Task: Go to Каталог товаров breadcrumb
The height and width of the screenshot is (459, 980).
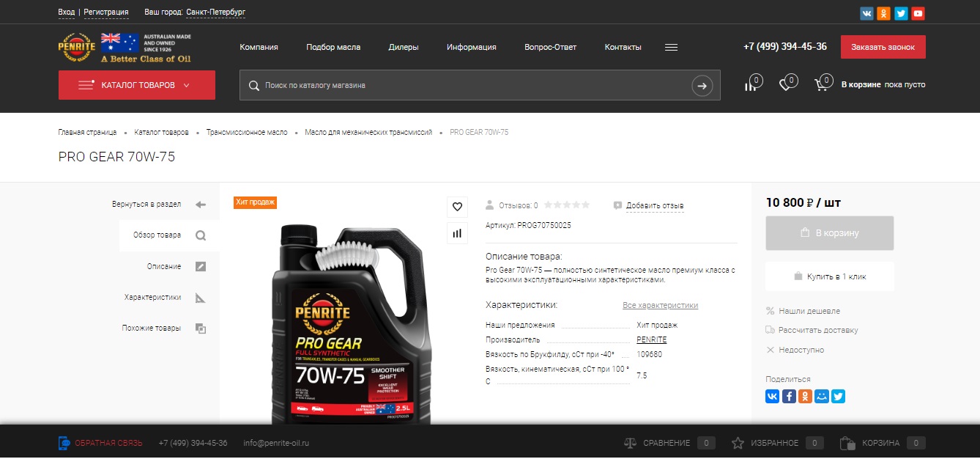Action: [x=162, y=133]
